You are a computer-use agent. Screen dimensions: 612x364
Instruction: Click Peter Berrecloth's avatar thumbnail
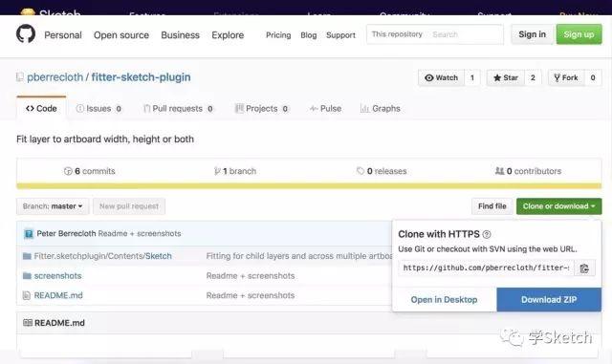[x=29, y=234]
